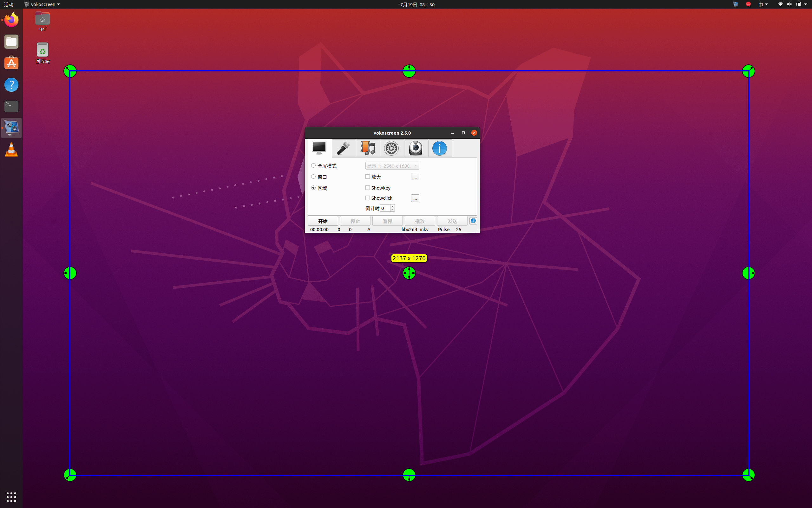Click the libx264 codec status text
Screen dimensions: 812x508
pyautogui.click(x=409, y=230)
